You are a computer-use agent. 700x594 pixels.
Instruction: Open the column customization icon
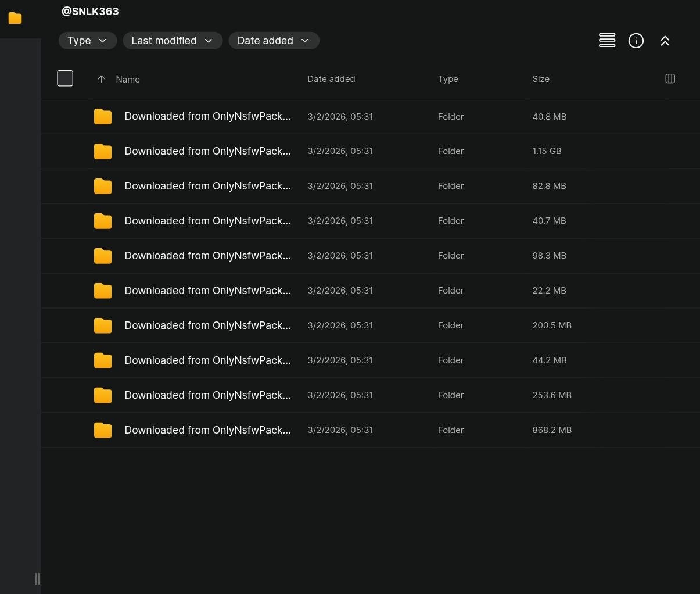[669, 78]
